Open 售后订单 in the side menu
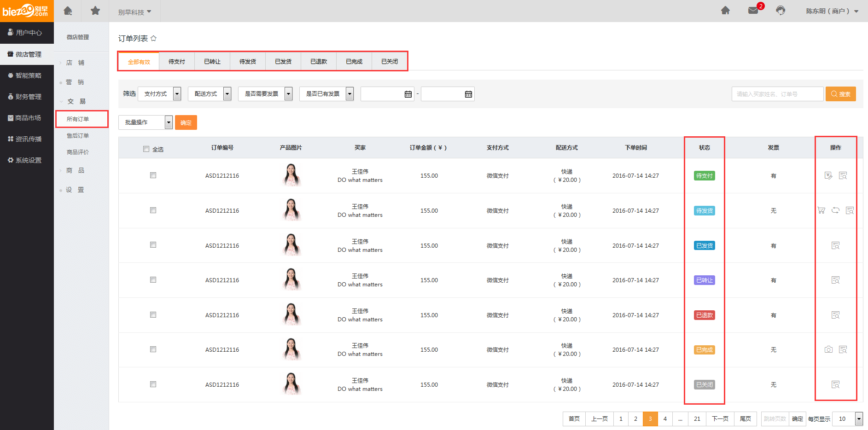Screen dimensions: 868x430 78,135
